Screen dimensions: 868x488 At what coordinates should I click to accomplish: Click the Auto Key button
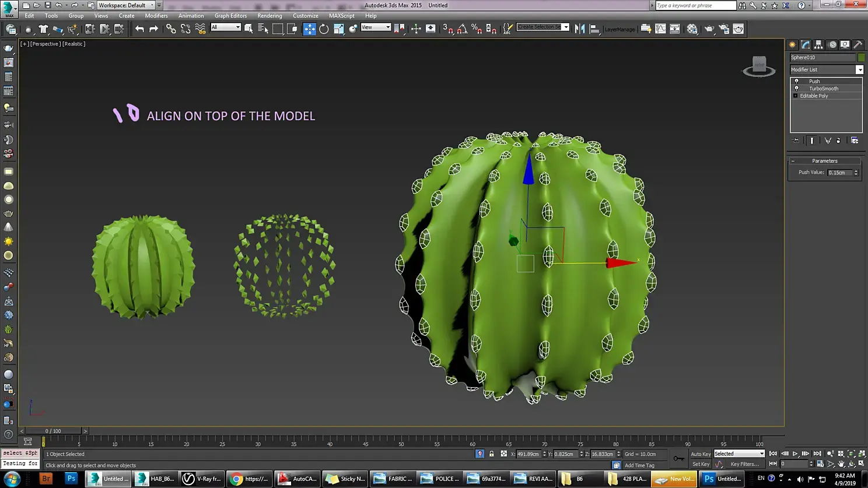(x=700, y=454)
